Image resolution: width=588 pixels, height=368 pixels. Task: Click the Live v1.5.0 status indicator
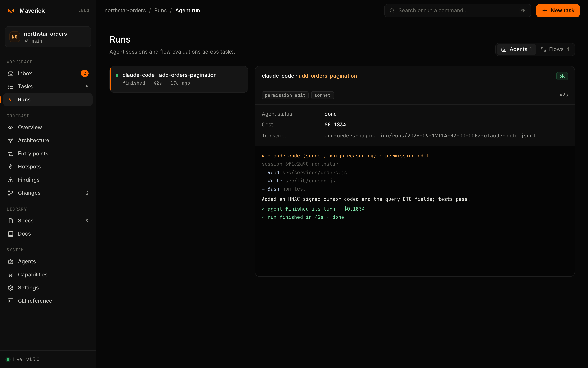[23, 359]
